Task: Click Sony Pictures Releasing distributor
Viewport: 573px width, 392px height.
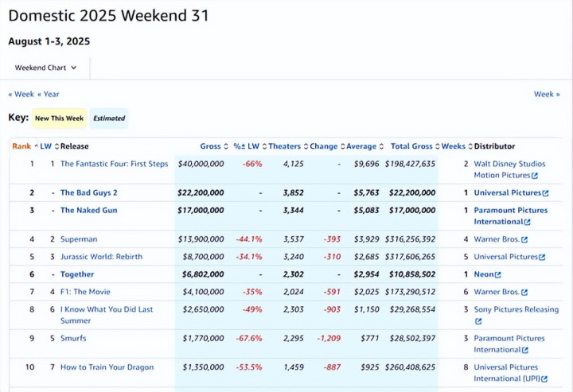Action: 516,309
